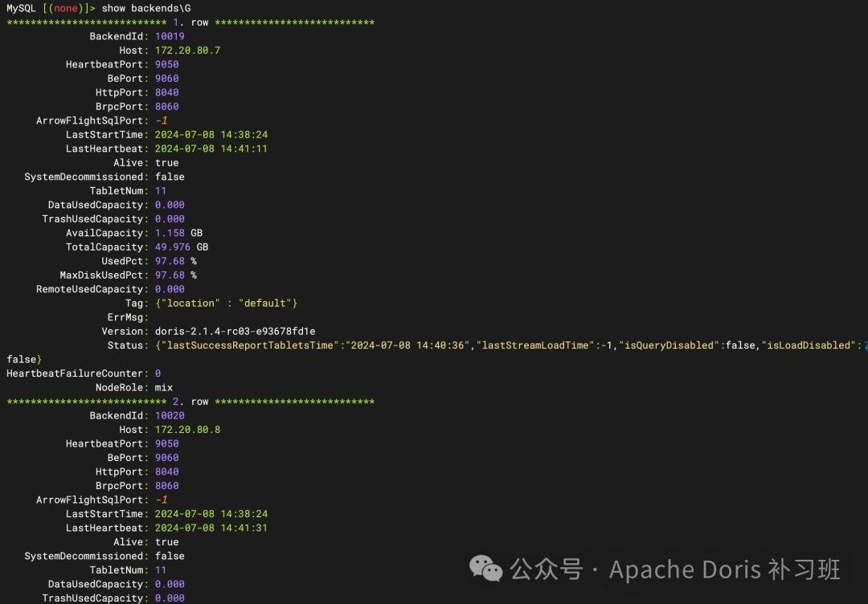Click the LastHeartbeat timestamp 2024-07-08 14:41:11
Screen dimensions: 868x604
click(212, 148)
